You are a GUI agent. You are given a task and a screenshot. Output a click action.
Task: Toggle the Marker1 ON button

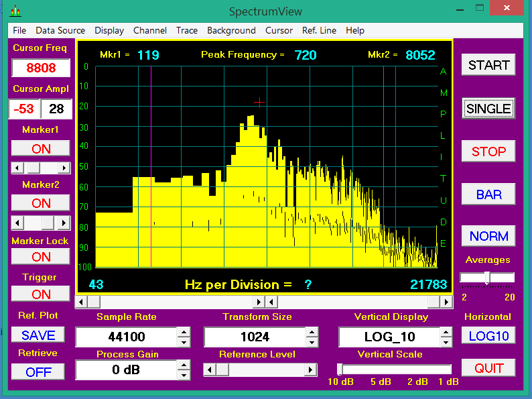[41, 149]
